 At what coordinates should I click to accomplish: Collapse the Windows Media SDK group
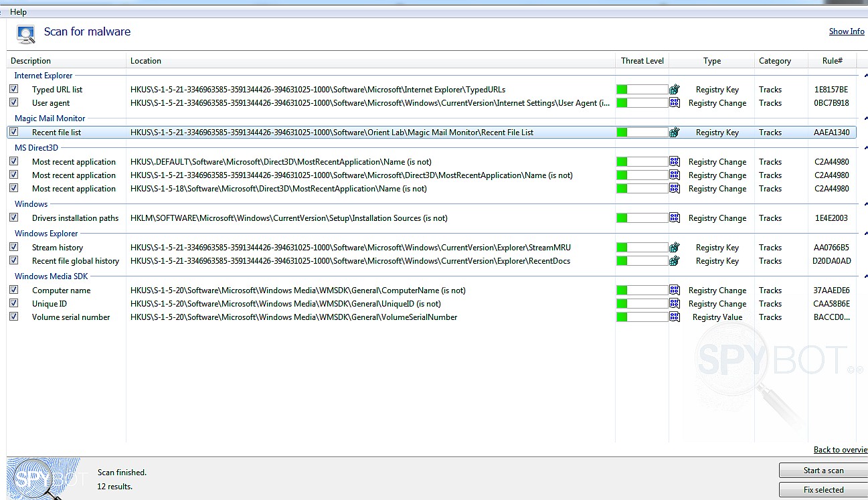click(865, 277)
